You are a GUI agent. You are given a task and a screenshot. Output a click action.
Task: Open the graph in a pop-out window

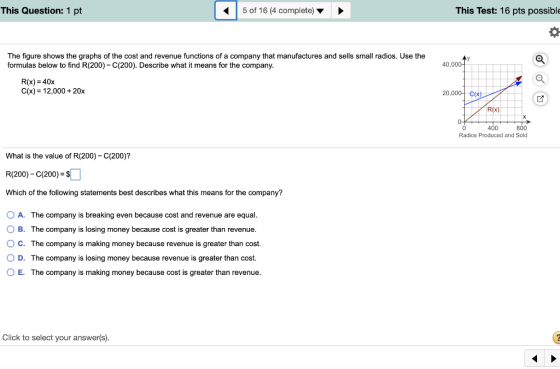(x=540, y=99)
